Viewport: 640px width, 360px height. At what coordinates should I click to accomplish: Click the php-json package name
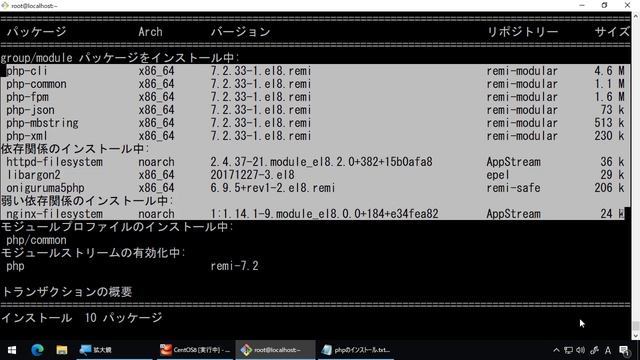coord(30,110)
